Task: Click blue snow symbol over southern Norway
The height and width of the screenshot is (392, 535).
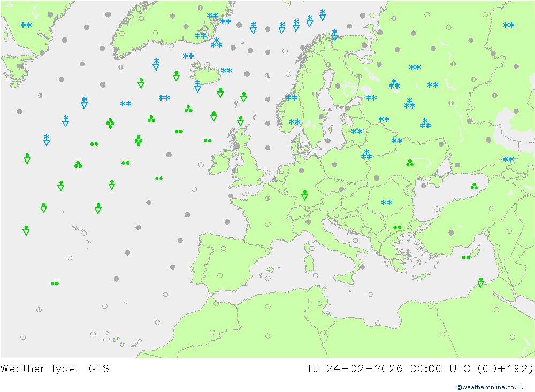Action: tap(295, 122)
